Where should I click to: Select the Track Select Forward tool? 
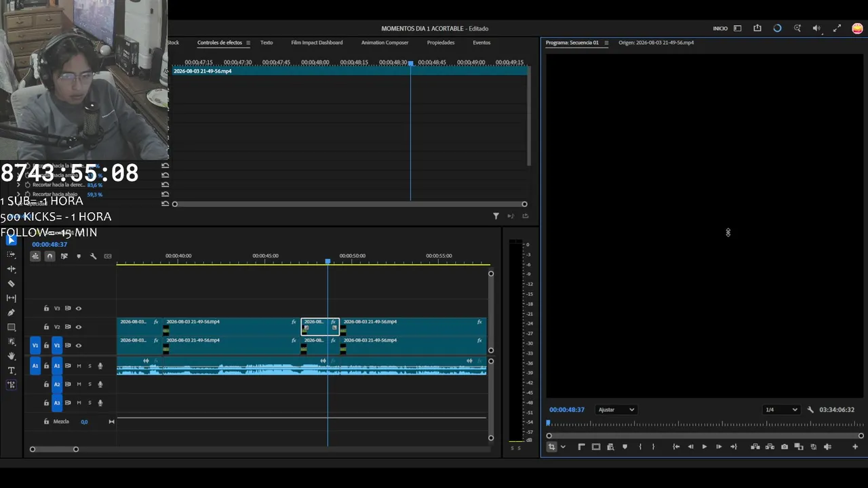click(12, 254)
